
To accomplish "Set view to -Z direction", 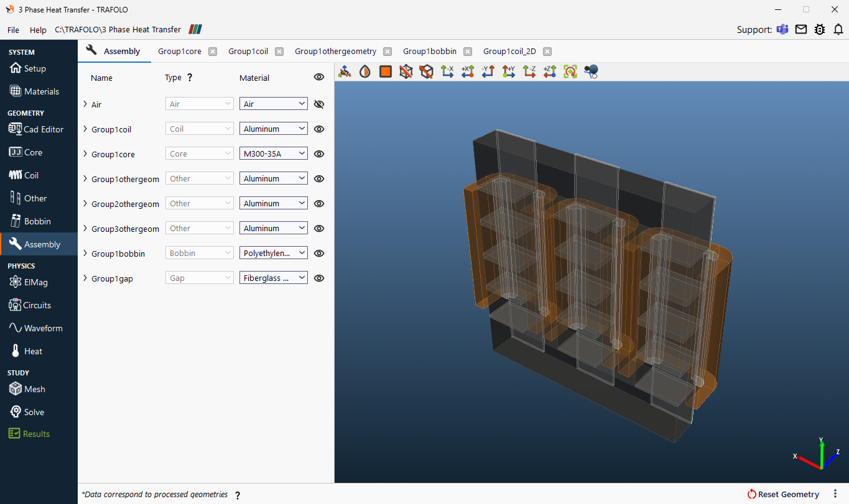I will 529,71.
